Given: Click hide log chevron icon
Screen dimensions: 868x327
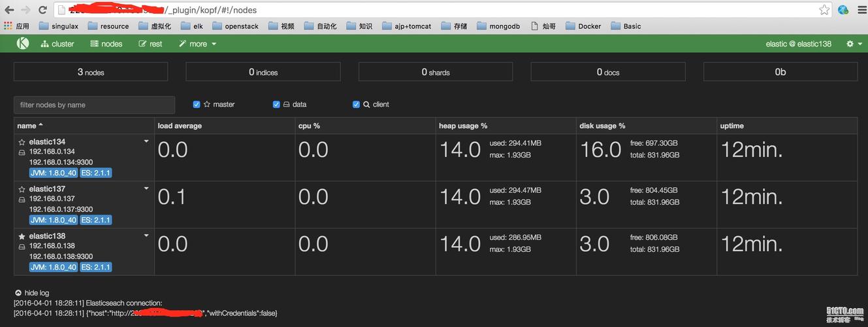Looking at the screenshot, I should (x=18, y=293).
